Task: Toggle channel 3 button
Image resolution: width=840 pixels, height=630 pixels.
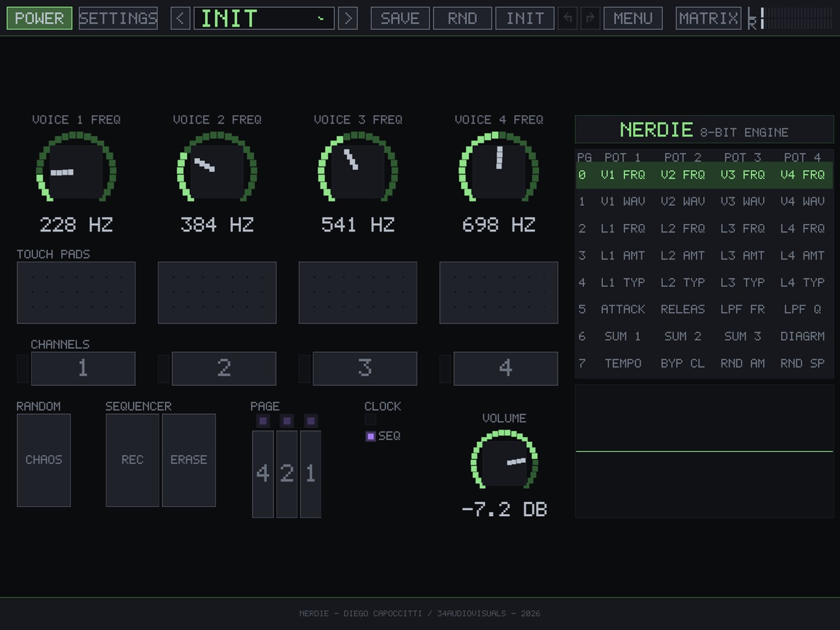Action: [x=365, y=368]
